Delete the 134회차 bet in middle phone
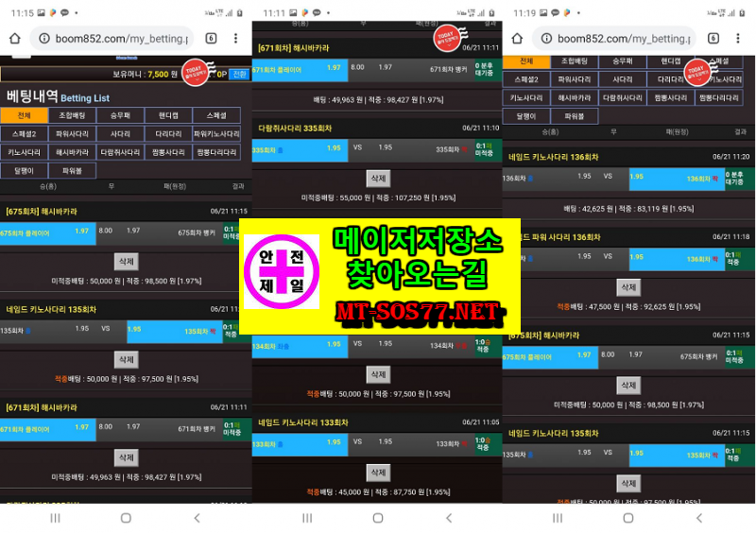 coord(379,374)
